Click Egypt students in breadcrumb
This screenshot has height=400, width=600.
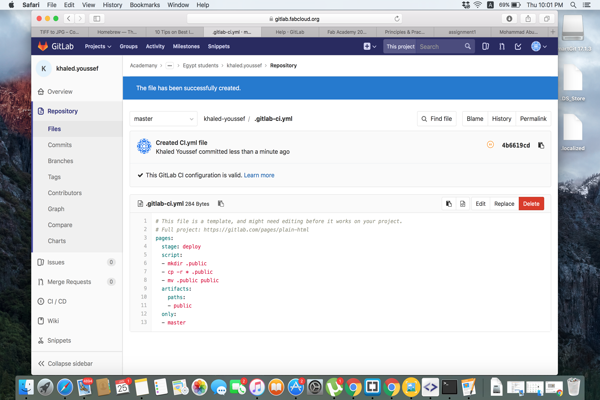(200, 65)
